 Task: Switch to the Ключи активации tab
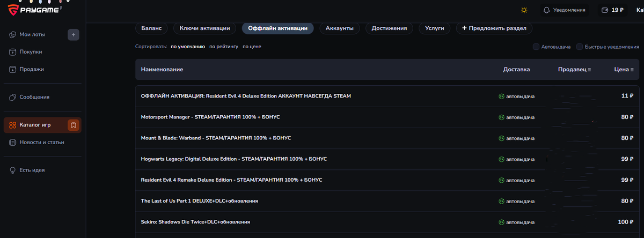click(205, 28)
